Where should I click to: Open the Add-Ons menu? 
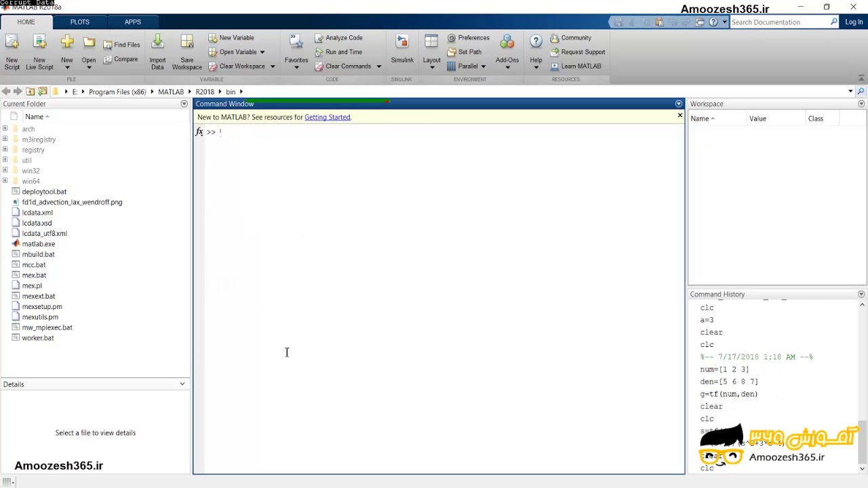[x=507, y=52]
